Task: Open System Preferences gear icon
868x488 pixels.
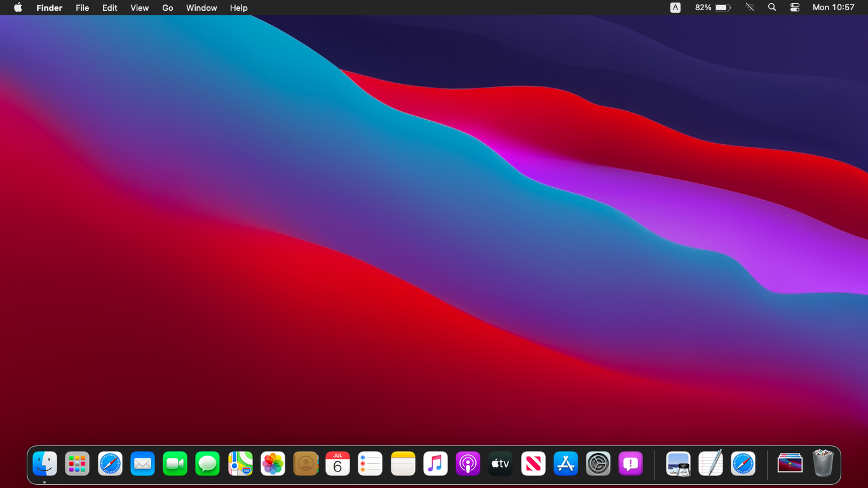Action: click(x=598, y=464)
